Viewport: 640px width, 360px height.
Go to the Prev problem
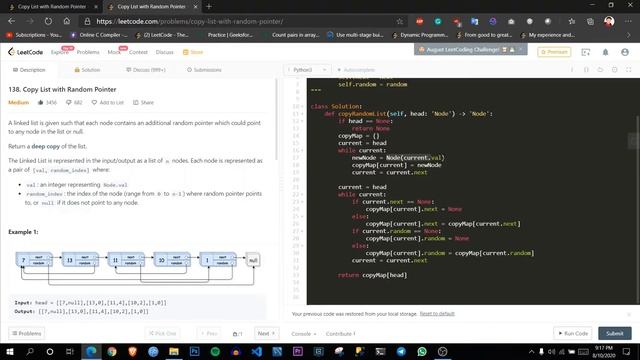tap(209, 333)
